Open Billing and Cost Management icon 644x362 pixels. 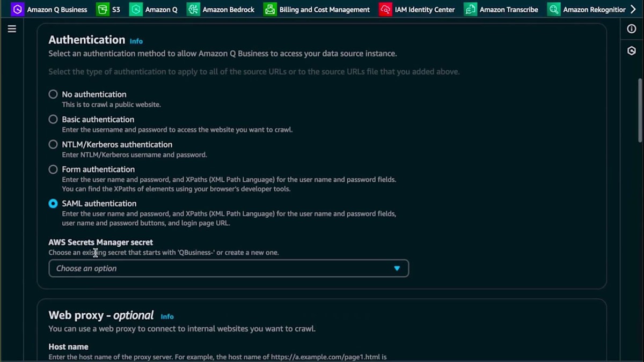pyautogui.click(x=270, y=9)
